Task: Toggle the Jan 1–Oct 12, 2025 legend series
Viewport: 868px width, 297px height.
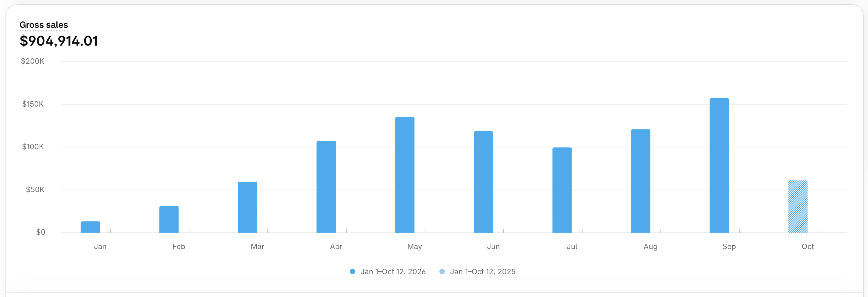Action: tap(478, 272)
